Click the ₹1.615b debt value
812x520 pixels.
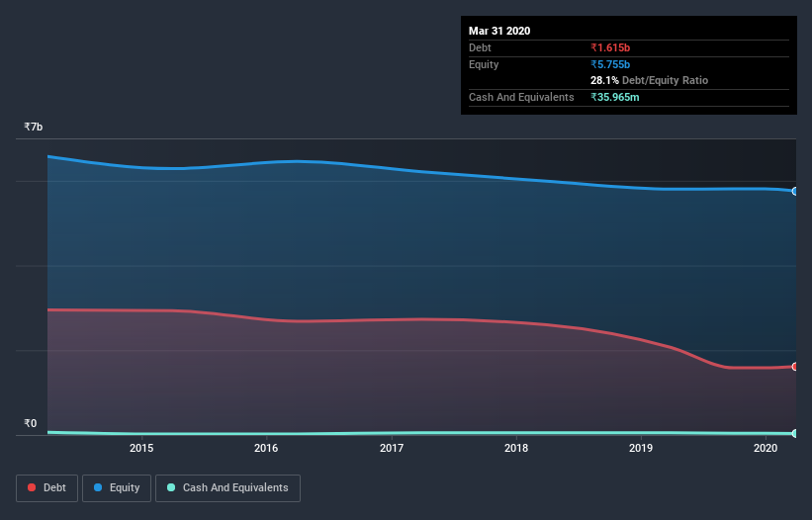coord(610,47)
